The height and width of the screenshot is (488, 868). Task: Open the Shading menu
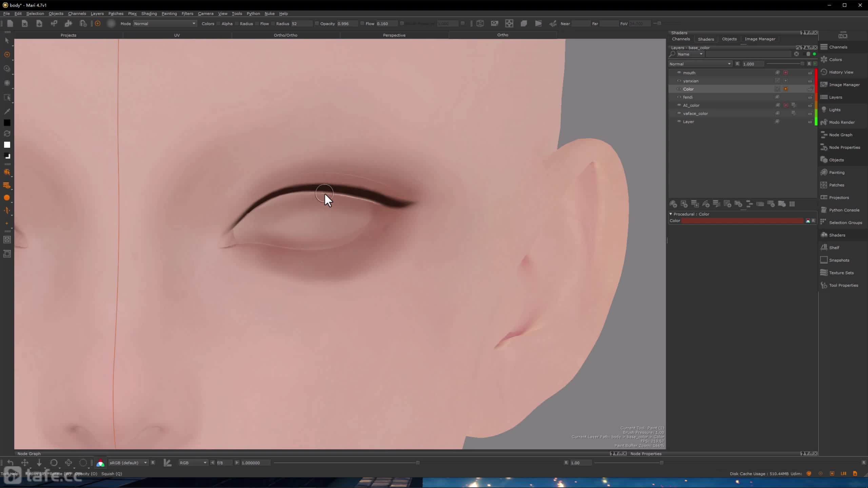click(149, 14)
